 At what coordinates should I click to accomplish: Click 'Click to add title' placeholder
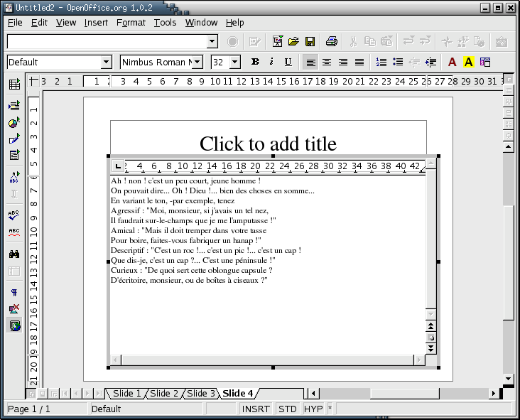[268, 144]
